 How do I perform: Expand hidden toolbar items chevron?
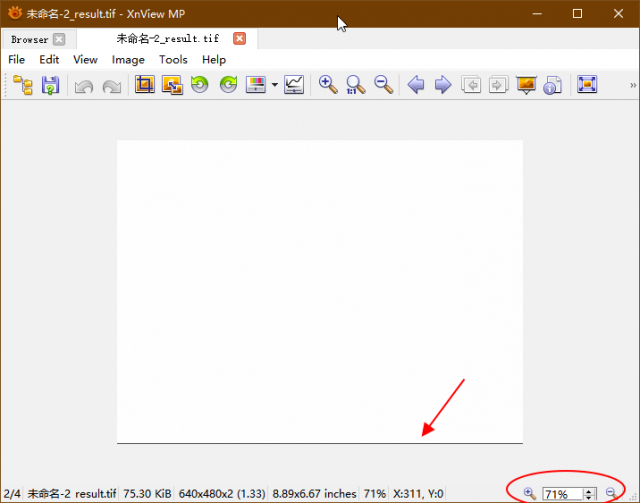[x=633, y=85]
